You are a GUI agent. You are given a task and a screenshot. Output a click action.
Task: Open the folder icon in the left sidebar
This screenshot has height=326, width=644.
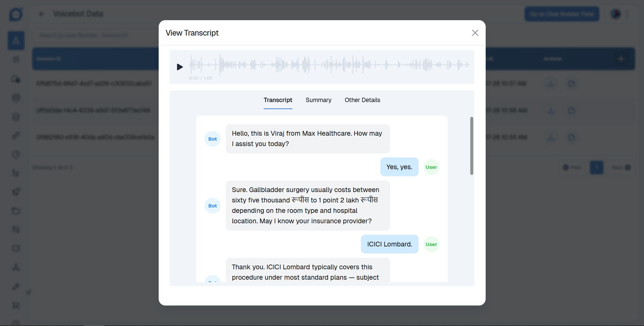(16, 211)
